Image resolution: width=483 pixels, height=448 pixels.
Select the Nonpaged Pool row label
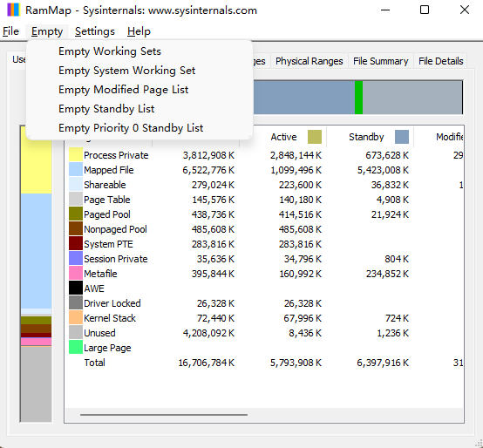[x=115, y=229]
